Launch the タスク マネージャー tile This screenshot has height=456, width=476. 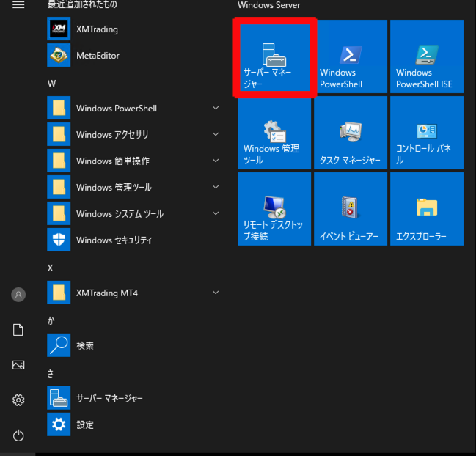(x=350, y=133)
